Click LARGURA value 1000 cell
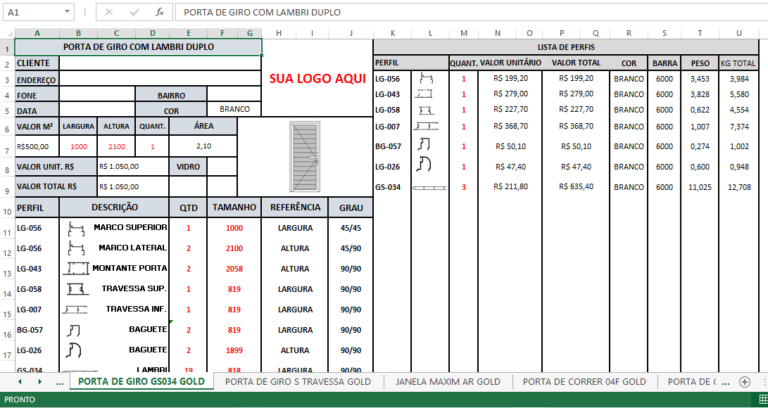Viewport: 768px width, 408px height. click(78, 146)
